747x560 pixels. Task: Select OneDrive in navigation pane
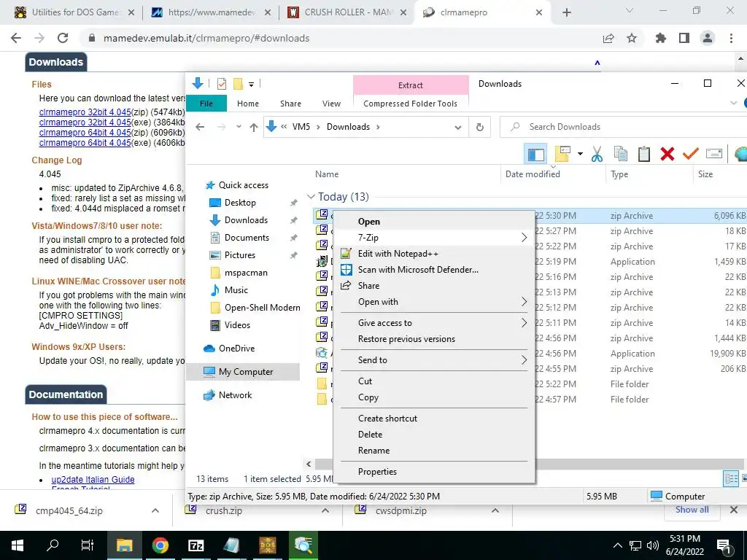(236, 348)
